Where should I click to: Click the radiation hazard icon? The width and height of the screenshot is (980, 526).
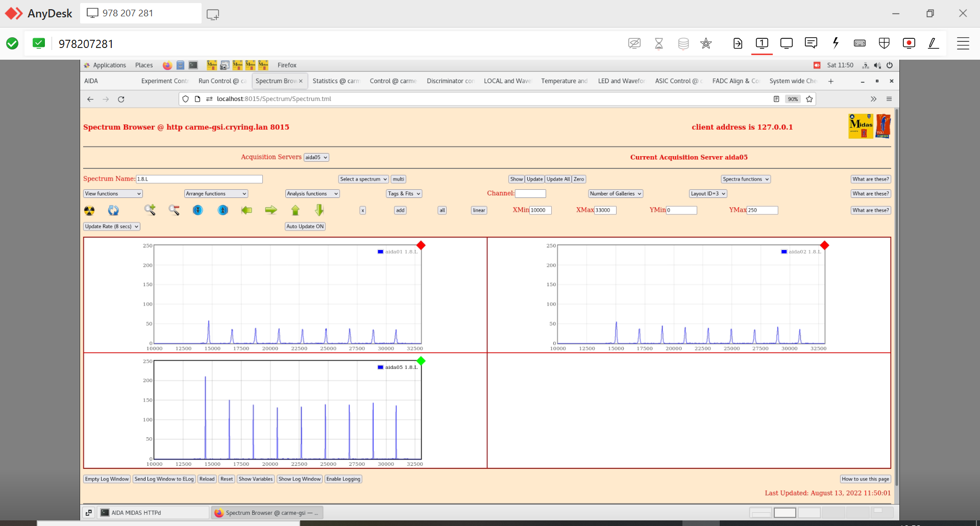(x=89, y=210)
